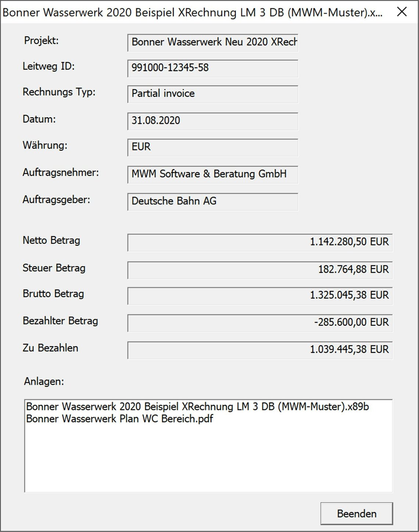Click the Datum field with 31.08.2020
The height and width of the screenshot is (532, 419).
pos(213,121)
